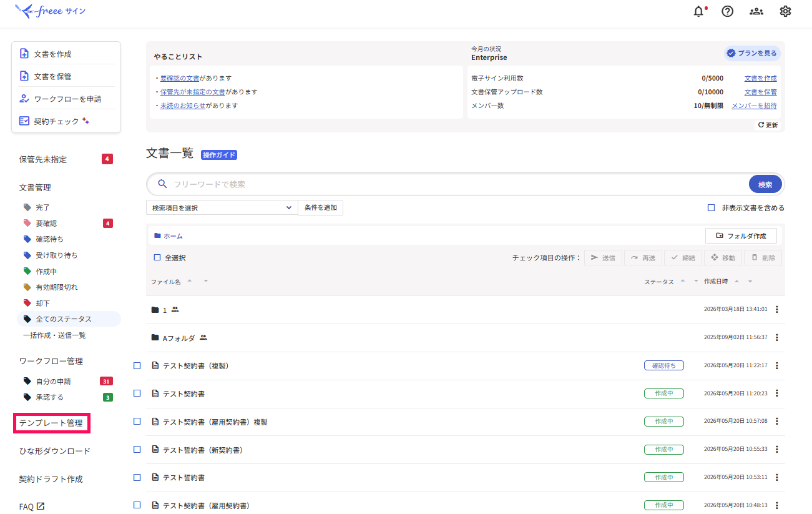The height and width of the screenshot is (514, 812).
Task: Open the 検索項目を選択 dropdown
Action: click(222, 208)
